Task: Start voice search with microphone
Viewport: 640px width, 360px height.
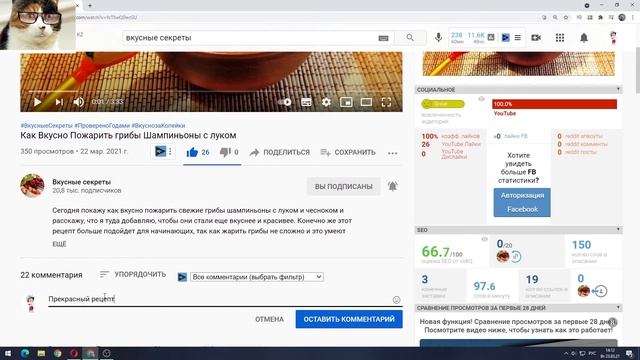Action: [x=438, y=38]
